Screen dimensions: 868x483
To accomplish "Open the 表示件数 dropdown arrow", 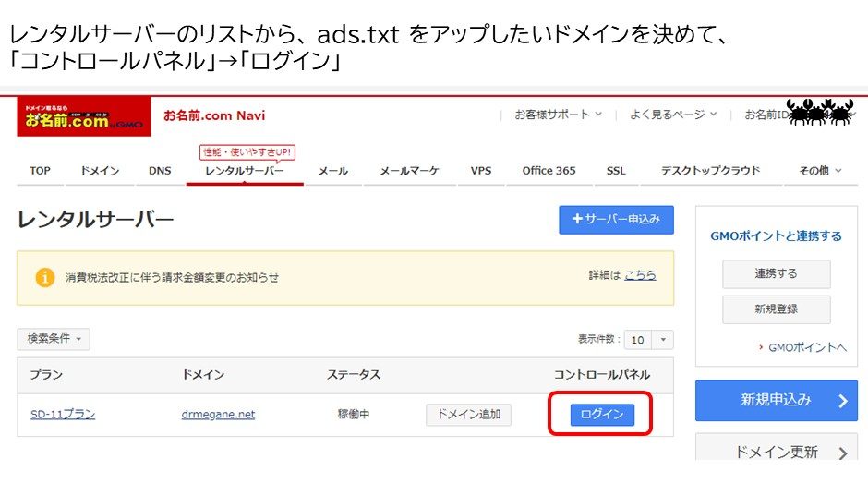I will [663, 339].
